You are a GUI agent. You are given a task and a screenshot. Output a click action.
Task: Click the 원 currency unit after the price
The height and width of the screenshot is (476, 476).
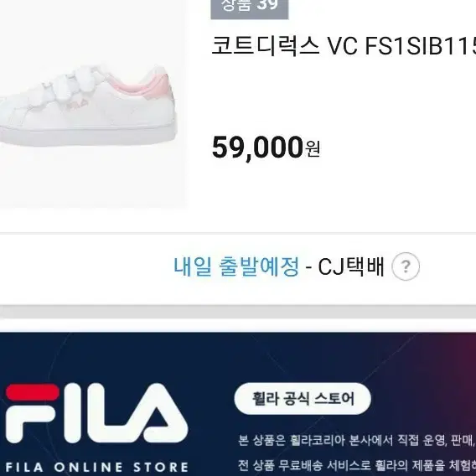pyautogui.click(x=313, y=149)
